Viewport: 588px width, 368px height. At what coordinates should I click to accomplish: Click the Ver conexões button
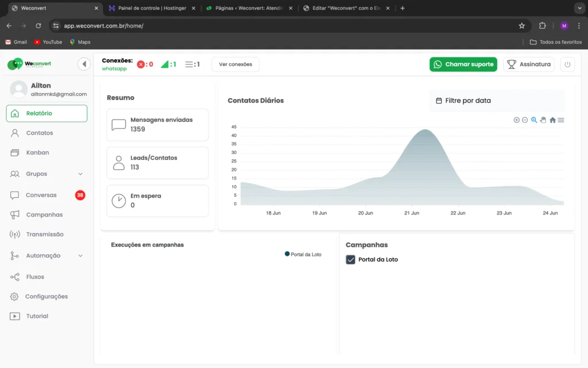point(235,64)
